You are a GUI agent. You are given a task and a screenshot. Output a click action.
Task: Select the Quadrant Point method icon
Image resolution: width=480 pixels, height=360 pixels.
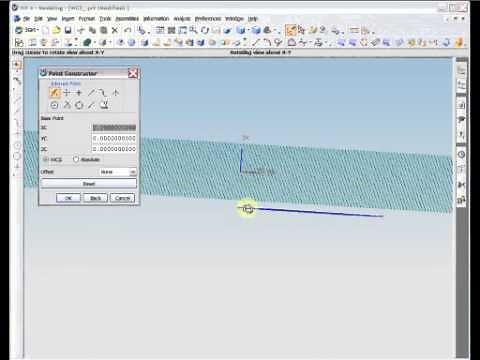point(79,105)
